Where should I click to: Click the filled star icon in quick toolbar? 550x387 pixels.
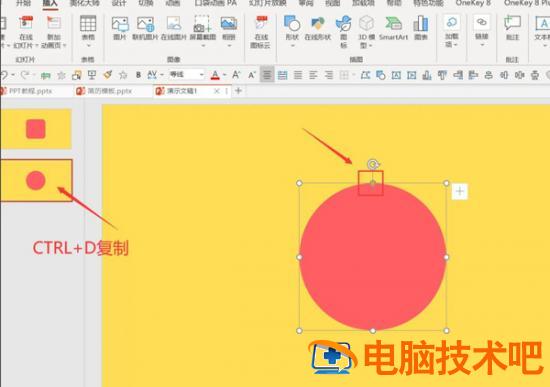[x=61, y=75]
